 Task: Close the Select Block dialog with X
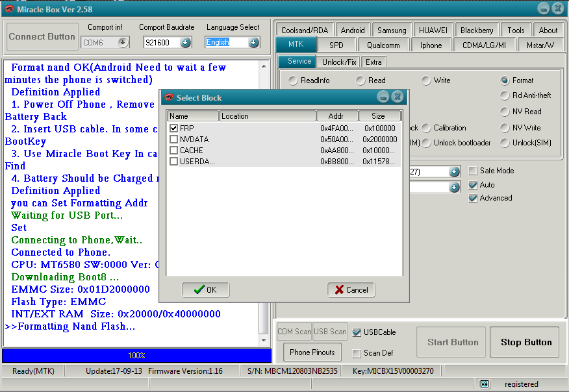[x=398, y=97]
